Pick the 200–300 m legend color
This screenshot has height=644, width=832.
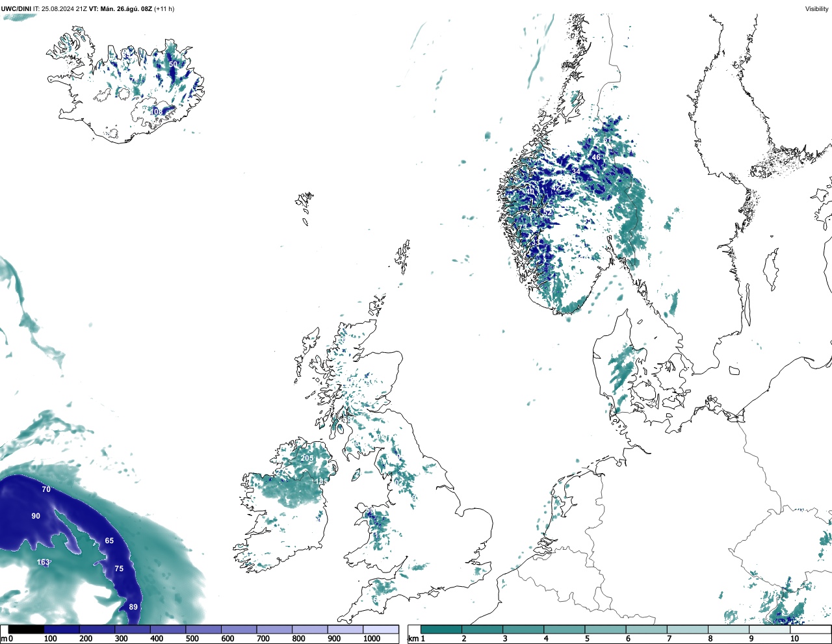click(x=97, y=629)
